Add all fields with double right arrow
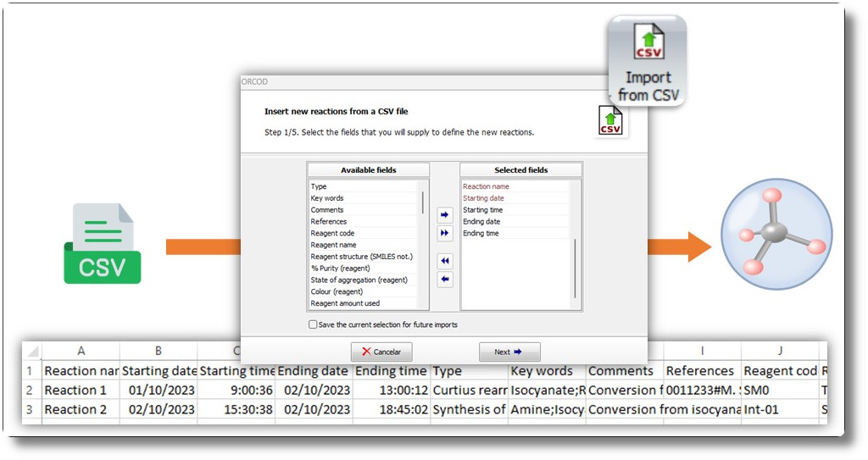Image resolution: width=868 pixels, height=460 pixels. tap(444, 233)
